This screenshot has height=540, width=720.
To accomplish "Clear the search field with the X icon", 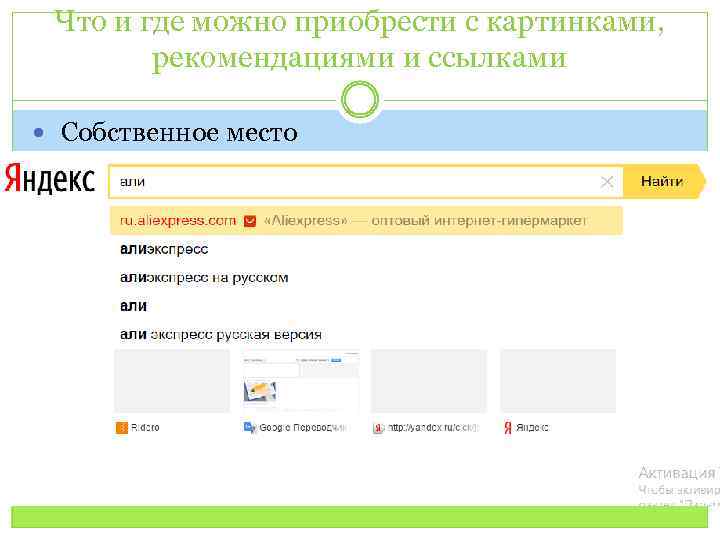I will coord(607,182).
